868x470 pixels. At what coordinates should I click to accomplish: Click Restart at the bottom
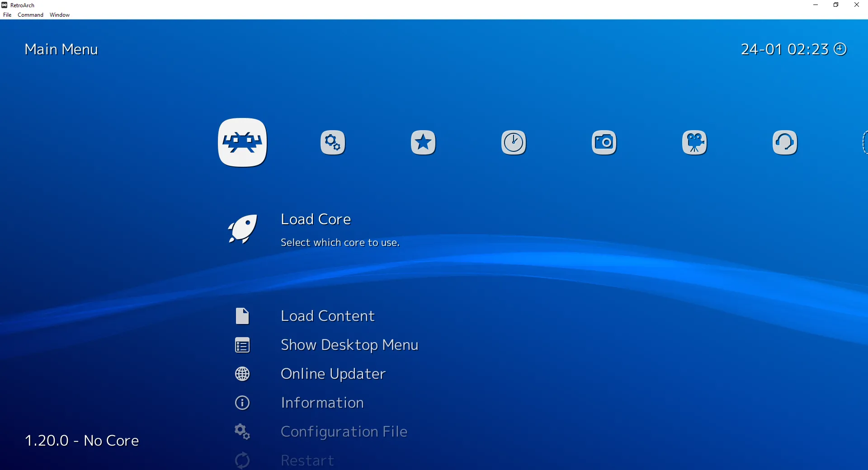point(307,461)
